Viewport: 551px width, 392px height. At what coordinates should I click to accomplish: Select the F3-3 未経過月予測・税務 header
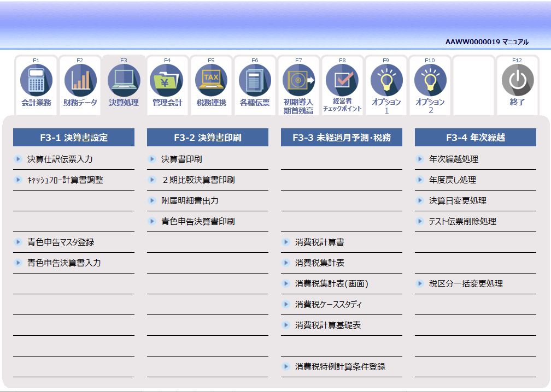point(342,137)
